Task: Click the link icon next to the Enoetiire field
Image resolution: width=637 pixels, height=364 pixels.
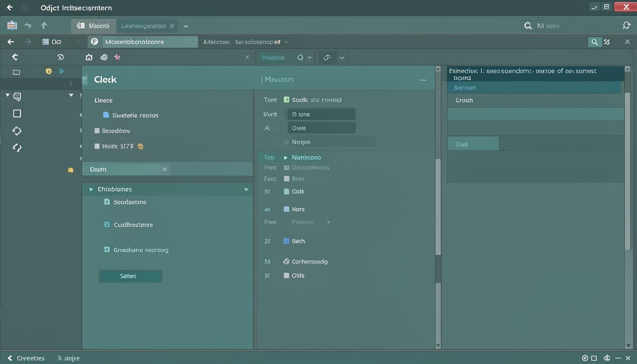Action: [x=327, y=57]
